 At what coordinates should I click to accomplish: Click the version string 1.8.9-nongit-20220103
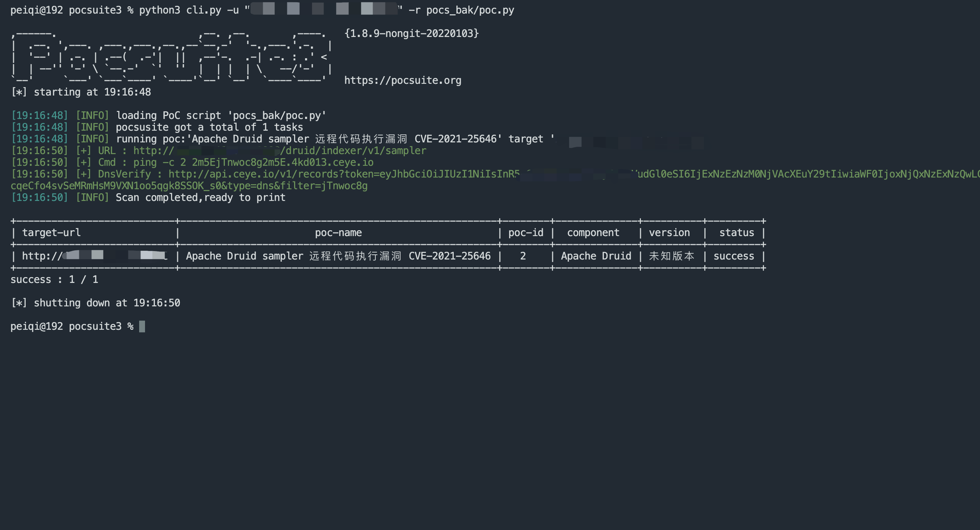[411, 33]
